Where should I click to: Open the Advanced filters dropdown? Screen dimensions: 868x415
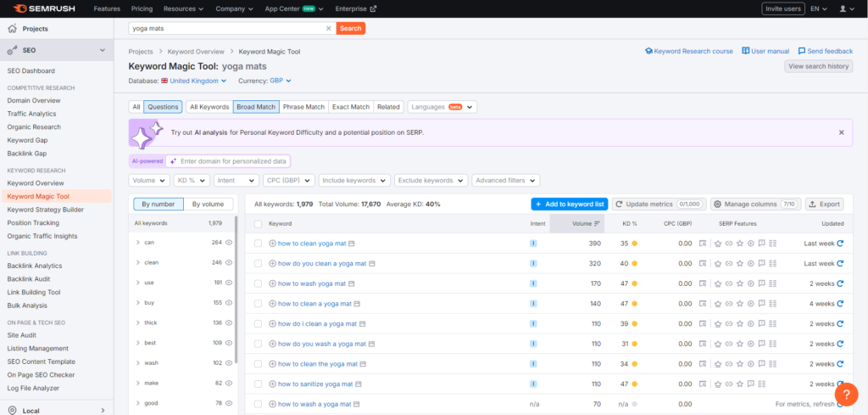506,181
